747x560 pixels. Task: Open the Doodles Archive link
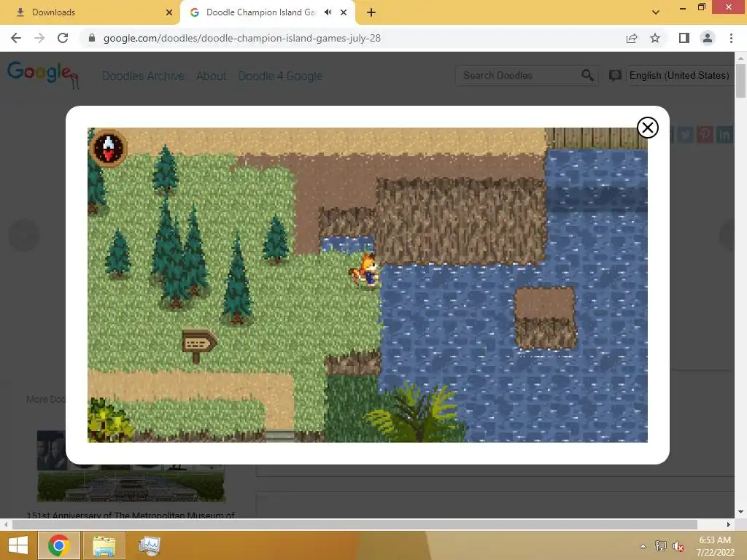144,76
